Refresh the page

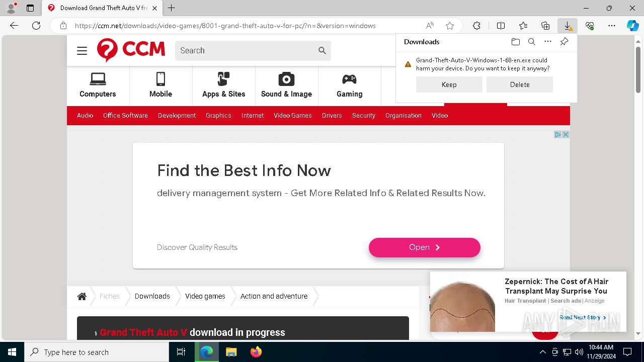click(36, 26)
